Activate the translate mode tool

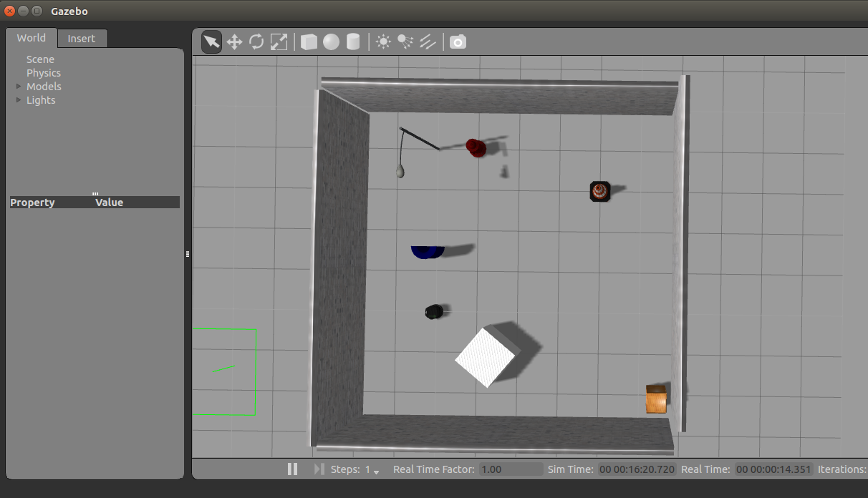pyautogui.click(x=234, y=42)
